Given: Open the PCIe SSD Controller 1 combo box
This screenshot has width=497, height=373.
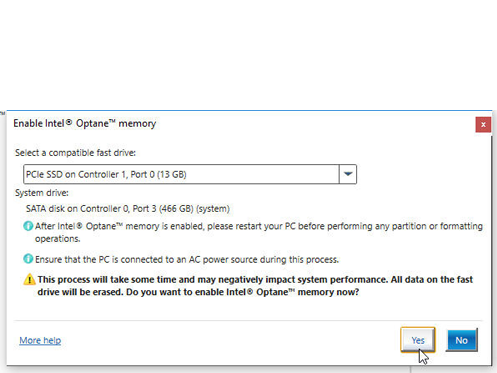Looking at the screenshot, I should [190, 174].
